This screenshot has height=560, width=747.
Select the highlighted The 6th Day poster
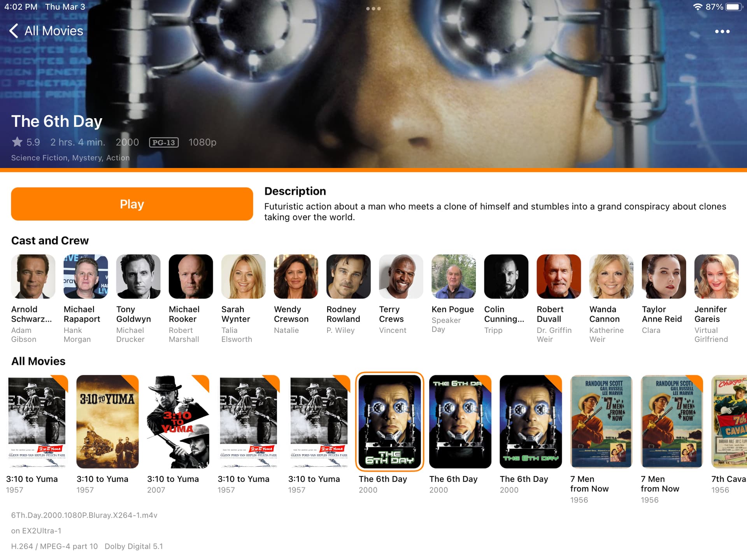(389, 422)
